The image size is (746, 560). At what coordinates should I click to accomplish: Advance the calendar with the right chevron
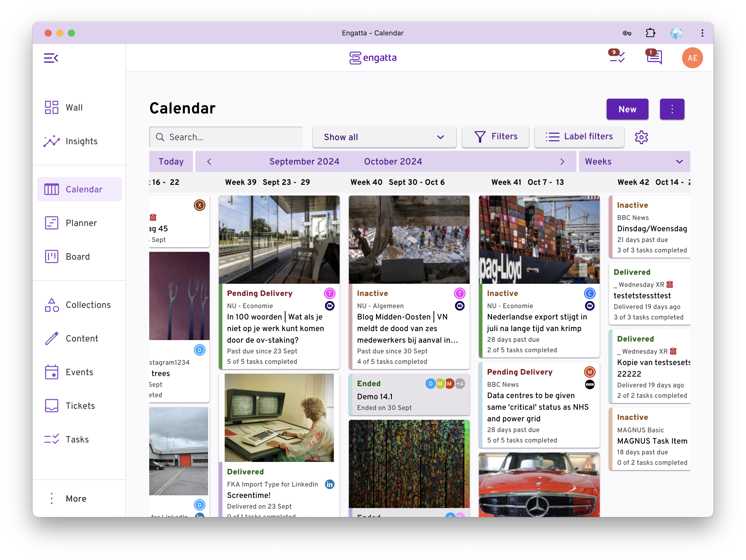[x=562, y=161]
